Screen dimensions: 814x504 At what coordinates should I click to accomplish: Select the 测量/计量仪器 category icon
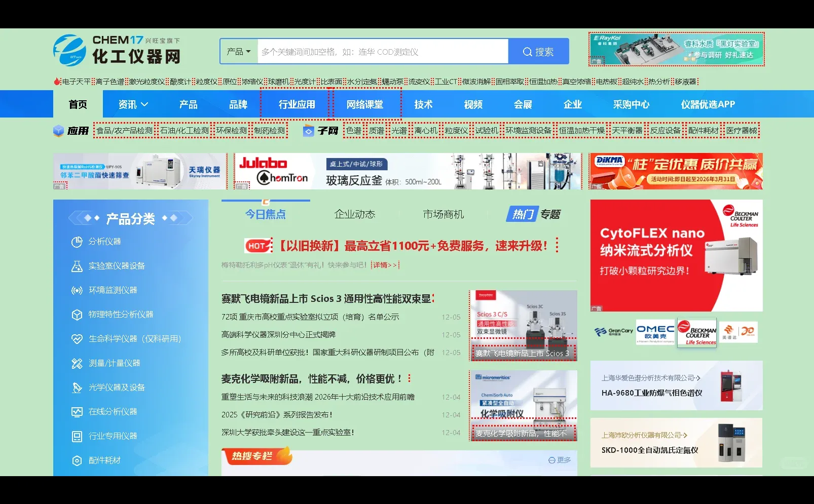pos(77,363)
